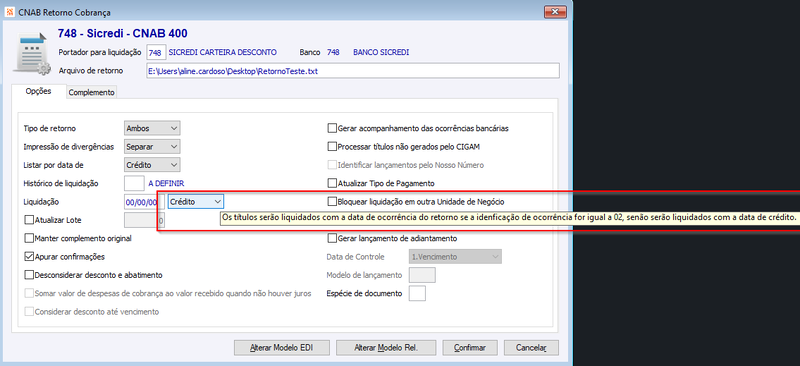Click the CNAB document gear icon

[x=32, y=54]
